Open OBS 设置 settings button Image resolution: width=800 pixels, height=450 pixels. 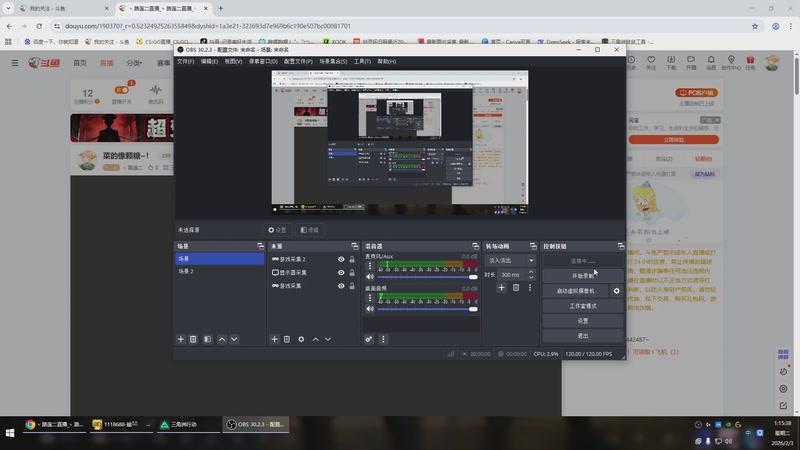583,321
